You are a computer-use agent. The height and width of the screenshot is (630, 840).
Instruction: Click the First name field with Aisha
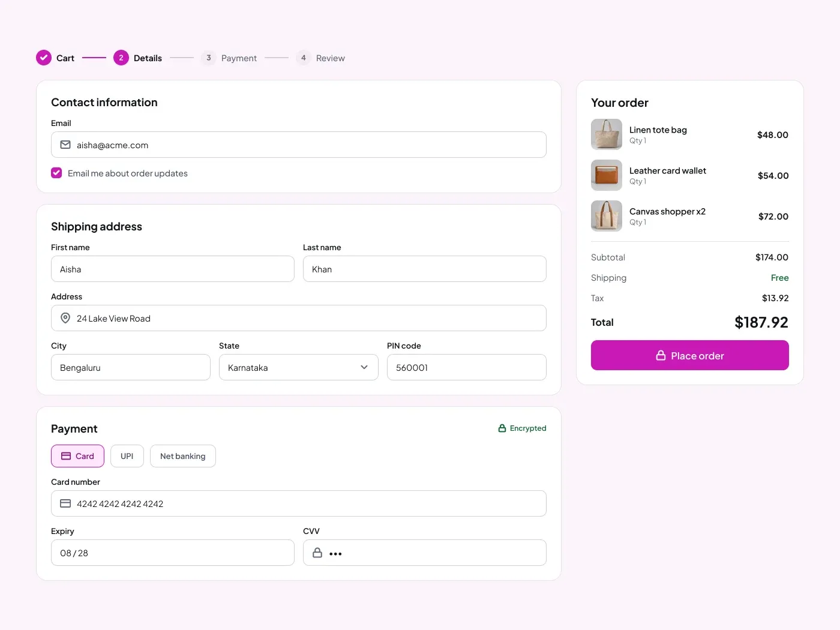(x=173, y=269)
